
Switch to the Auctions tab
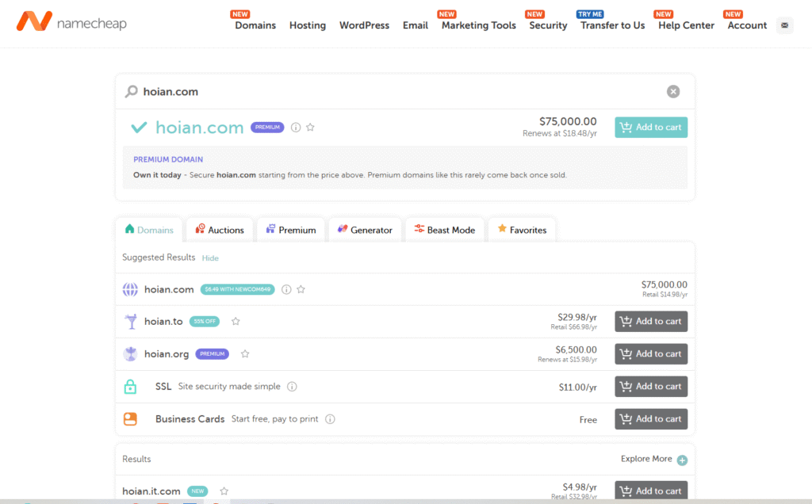pos(220,230)
